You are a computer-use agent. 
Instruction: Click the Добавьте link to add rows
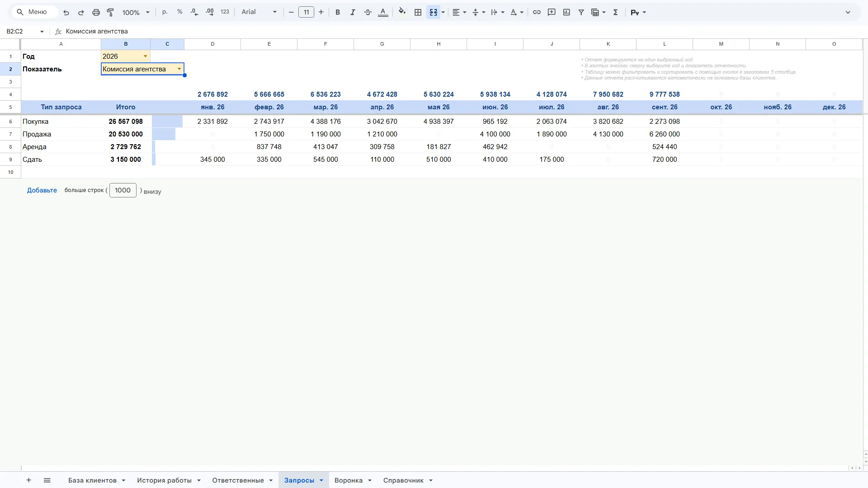42,190
